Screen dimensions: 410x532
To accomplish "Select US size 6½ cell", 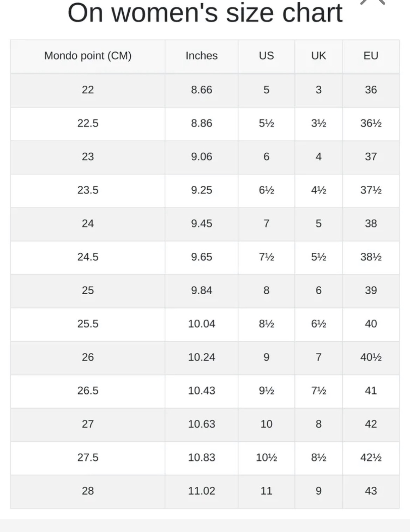I will click(266, 190).
